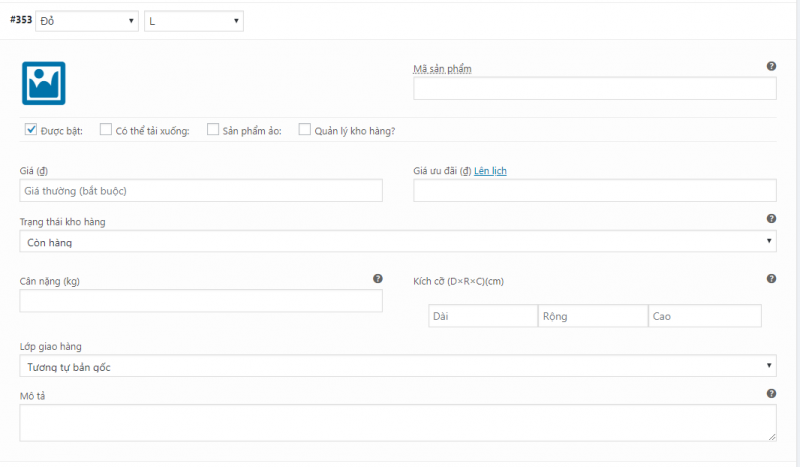Open the Đỏ color attribute dropdown
Screen dimensions: 800x467
tap(87, 20)
